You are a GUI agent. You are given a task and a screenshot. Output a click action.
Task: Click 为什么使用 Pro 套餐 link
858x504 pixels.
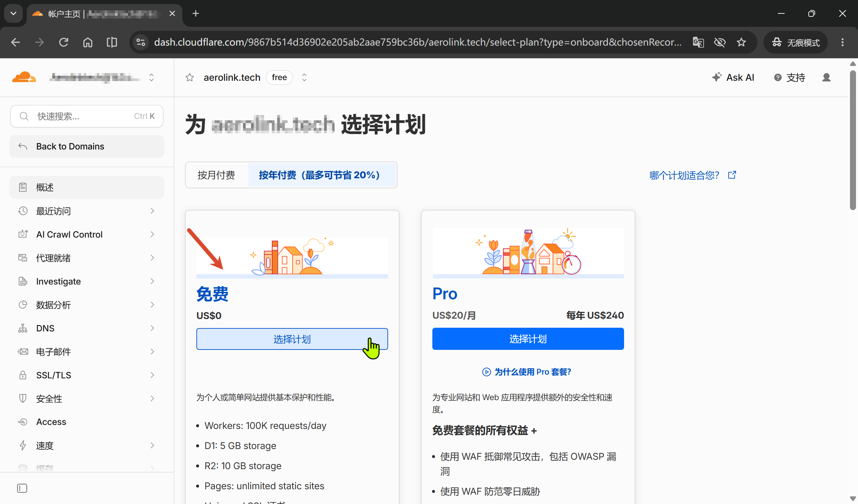coord(527,372)
